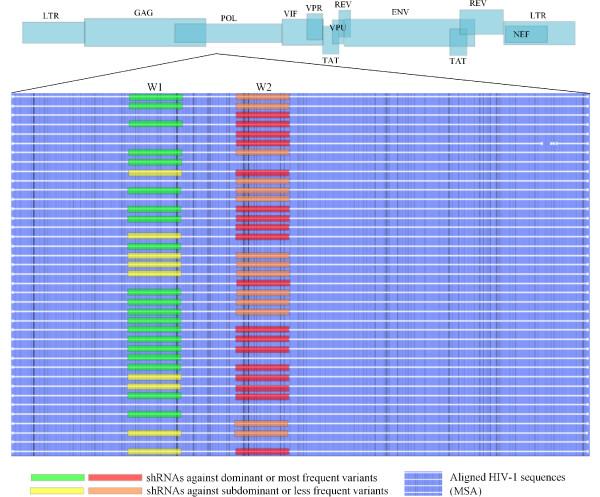Click the W2 window label

(263, 87)
